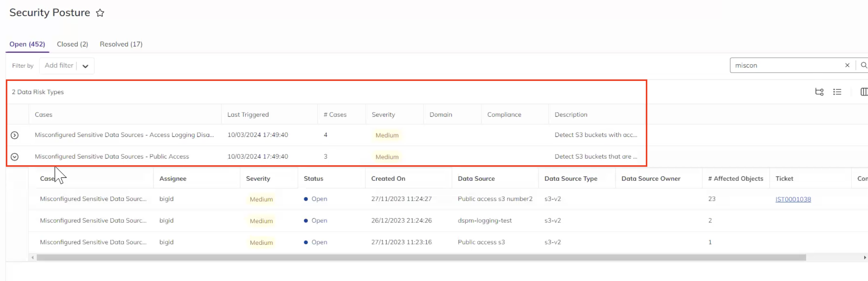Screen dimensions: 868x281
Task: Switch to flat list view
Action: click(837, 92)
